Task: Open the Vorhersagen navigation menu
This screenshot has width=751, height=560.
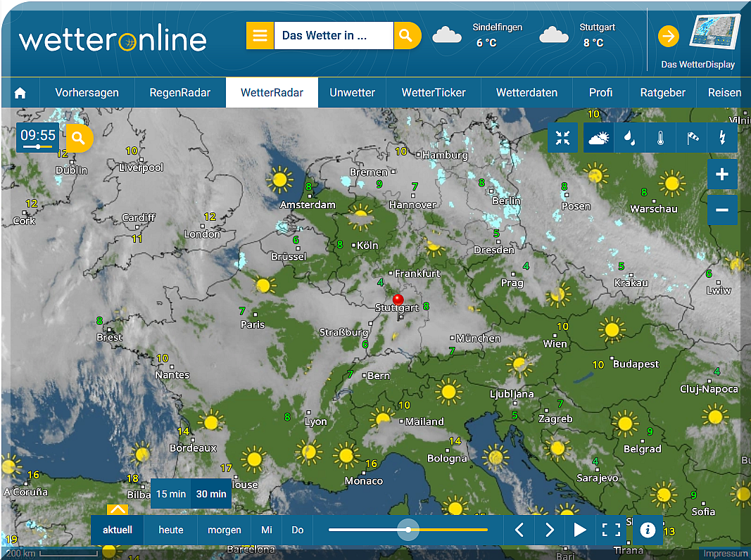Action: [87, 93]
